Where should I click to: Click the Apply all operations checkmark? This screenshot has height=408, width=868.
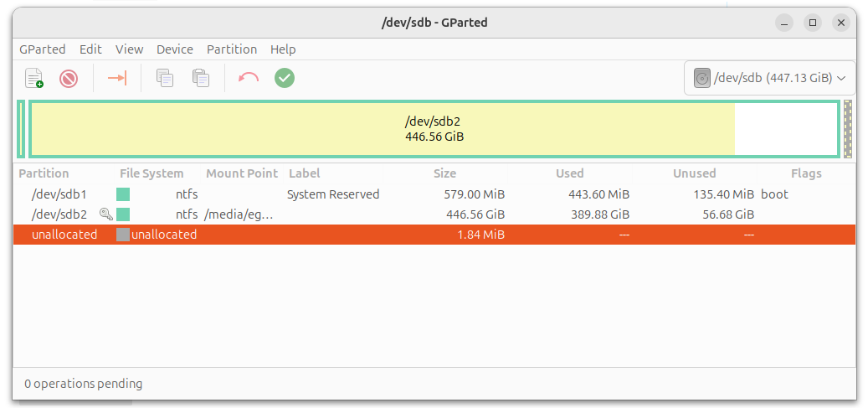pos(285,79)
